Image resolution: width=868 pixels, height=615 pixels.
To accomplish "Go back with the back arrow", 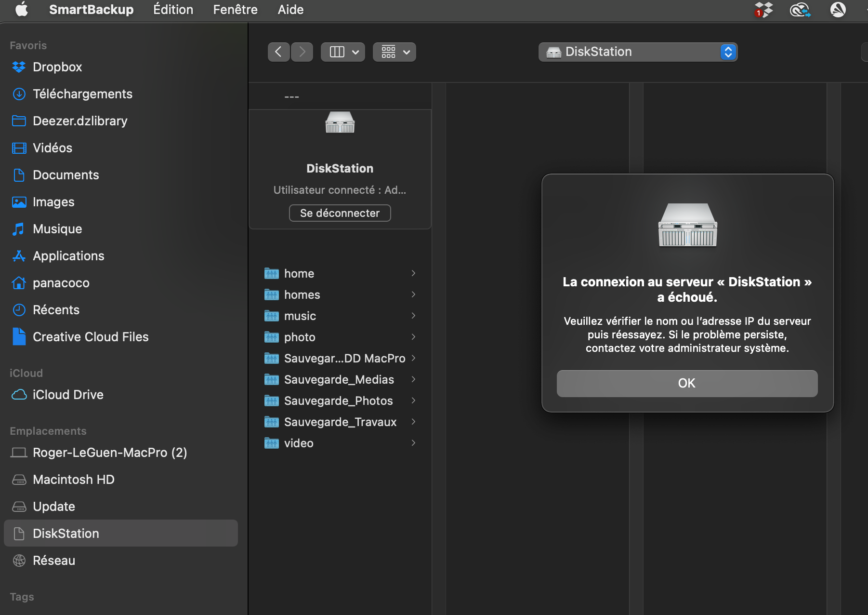I will [278, 52].
